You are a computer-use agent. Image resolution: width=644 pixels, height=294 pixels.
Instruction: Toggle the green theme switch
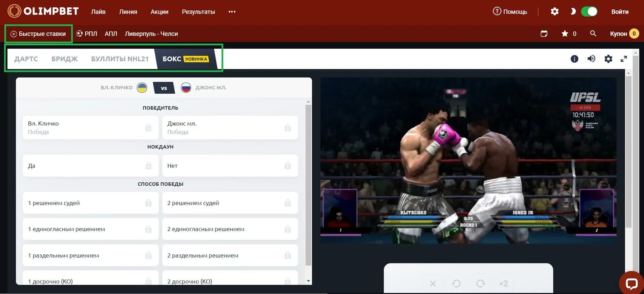coord(589,12)
